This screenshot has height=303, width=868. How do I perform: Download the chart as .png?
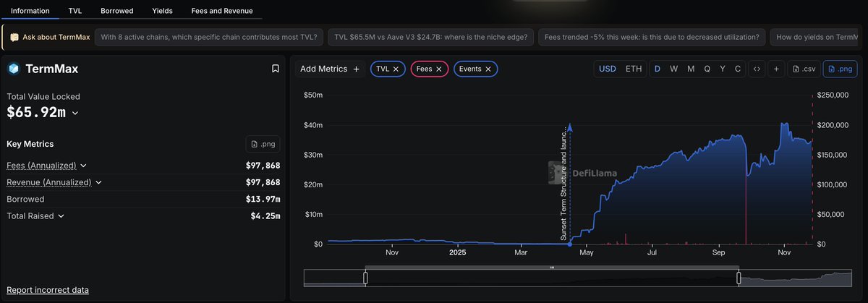click(840, 69)
